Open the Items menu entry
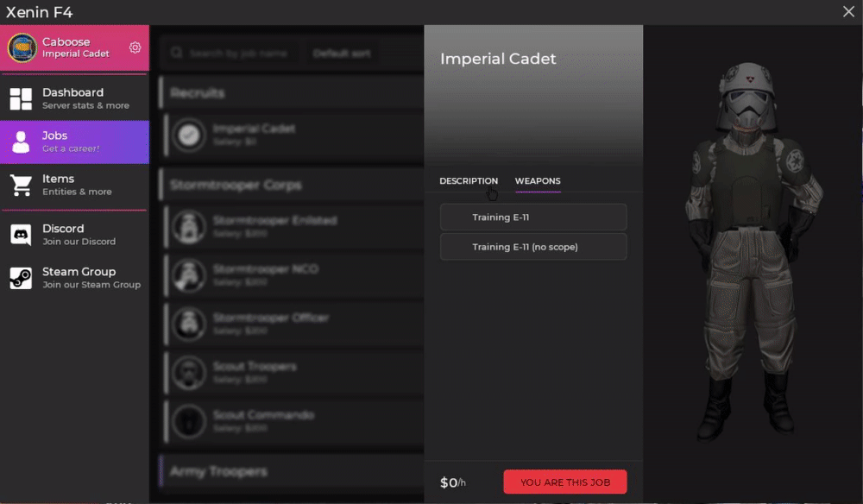Image resolution: width=863 pixels, height=504 pixels. [x=74, y=186]
